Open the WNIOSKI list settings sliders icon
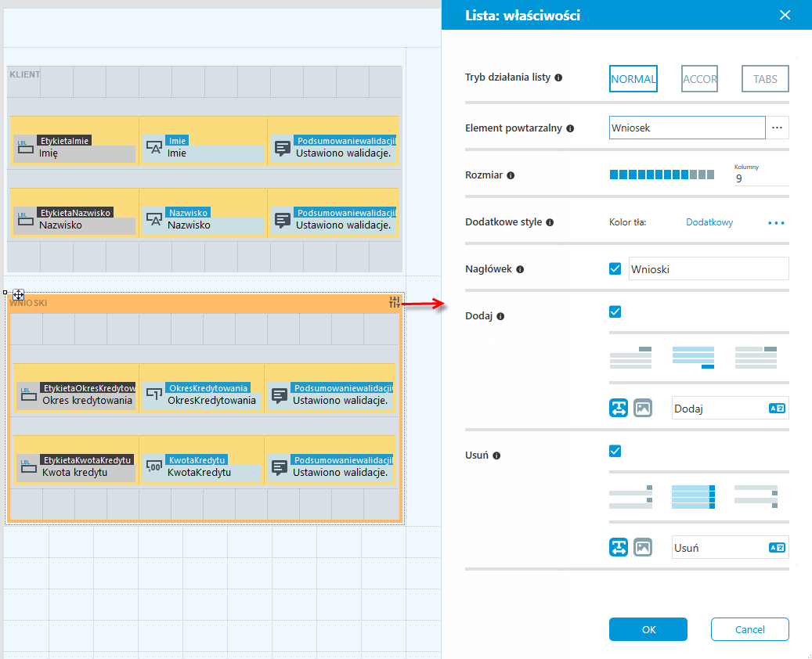 point(395,302)
